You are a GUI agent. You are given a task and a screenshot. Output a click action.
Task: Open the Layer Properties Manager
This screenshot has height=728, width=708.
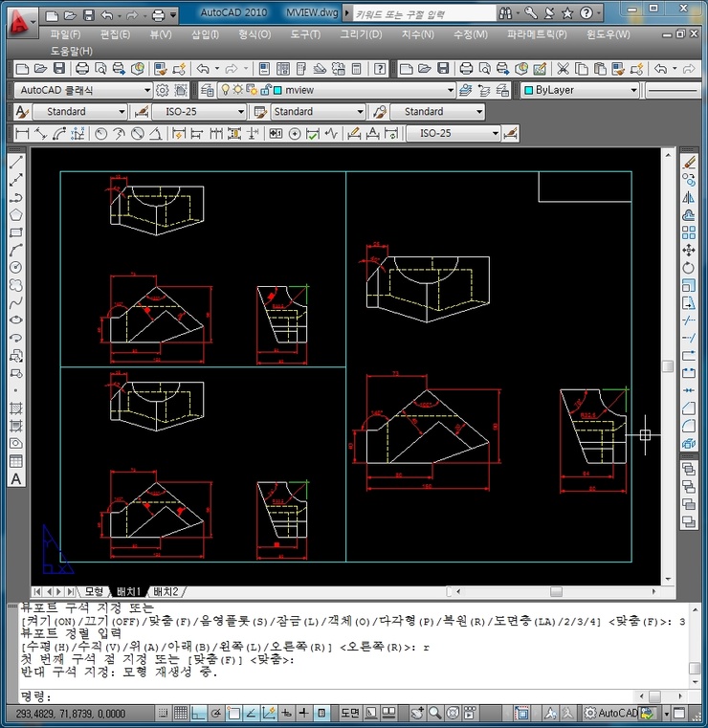pyautogui.click(x=207, y=90)
